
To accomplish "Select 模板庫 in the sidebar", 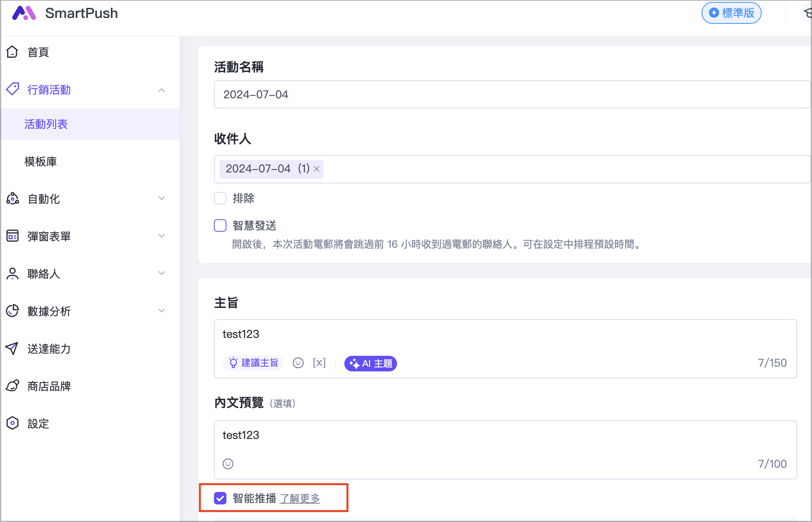I will 41,162.
